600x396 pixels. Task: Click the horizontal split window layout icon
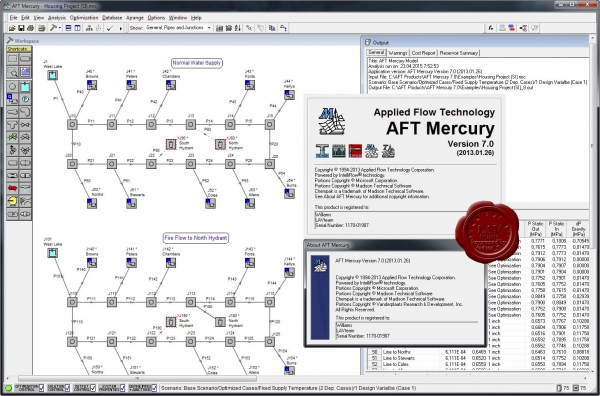point(68,28)
